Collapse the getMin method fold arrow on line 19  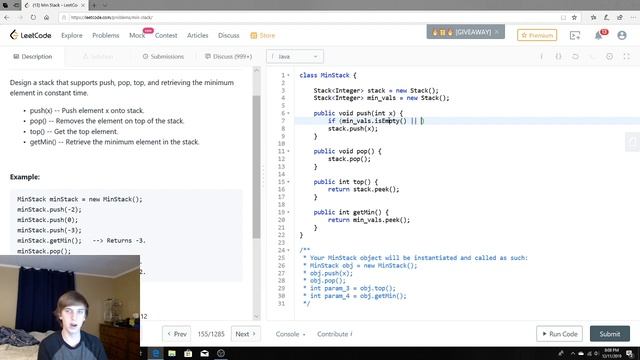coord(288,212)
